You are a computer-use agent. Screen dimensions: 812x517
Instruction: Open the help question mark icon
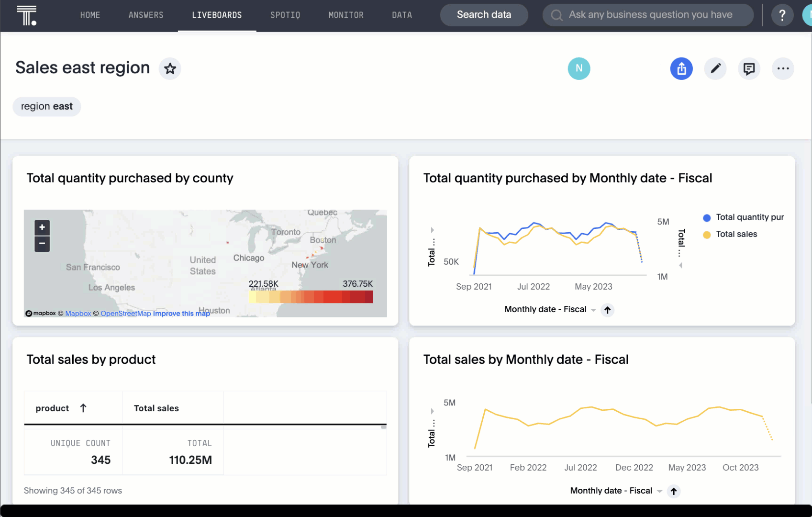(782, 15)
